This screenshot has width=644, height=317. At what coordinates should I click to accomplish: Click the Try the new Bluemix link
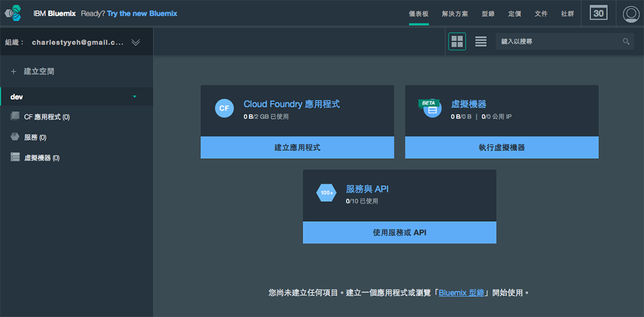142,14
